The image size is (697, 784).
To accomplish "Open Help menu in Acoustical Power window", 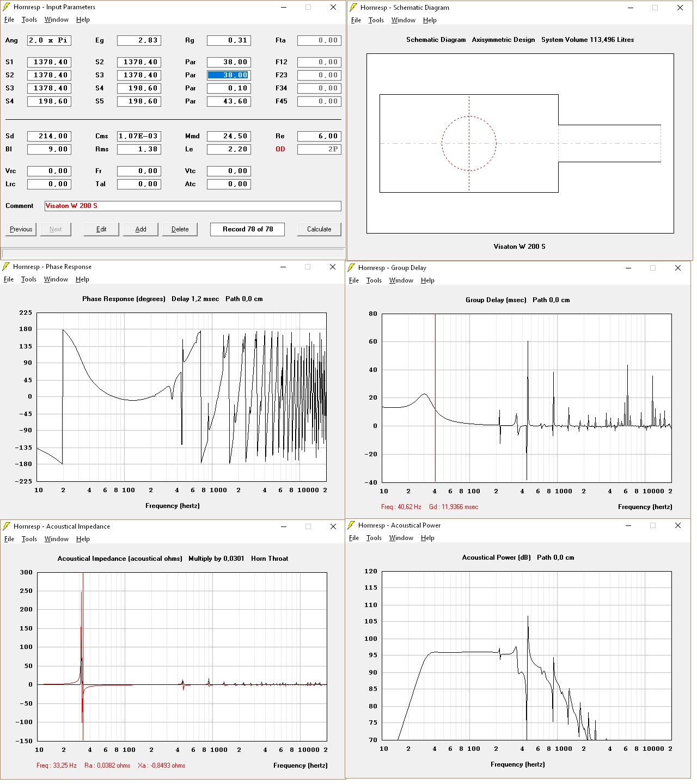I will 427,538.
